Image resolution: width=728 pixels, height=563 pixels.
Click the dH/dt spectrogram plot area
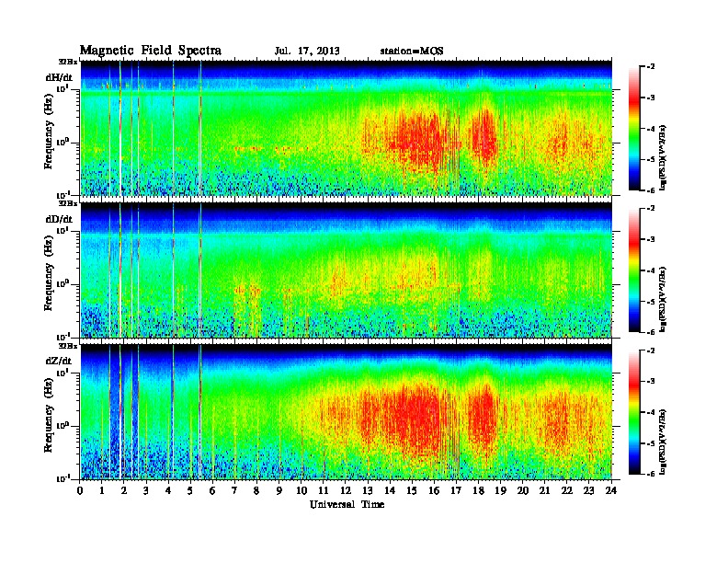[347, 128]
